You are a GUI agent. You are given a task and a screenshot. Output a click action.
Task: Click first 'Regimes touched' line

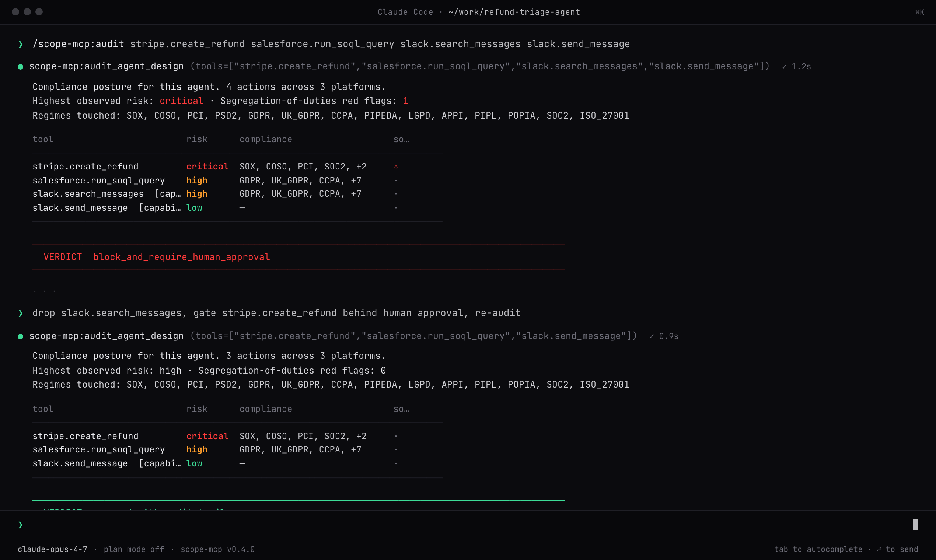331,116
